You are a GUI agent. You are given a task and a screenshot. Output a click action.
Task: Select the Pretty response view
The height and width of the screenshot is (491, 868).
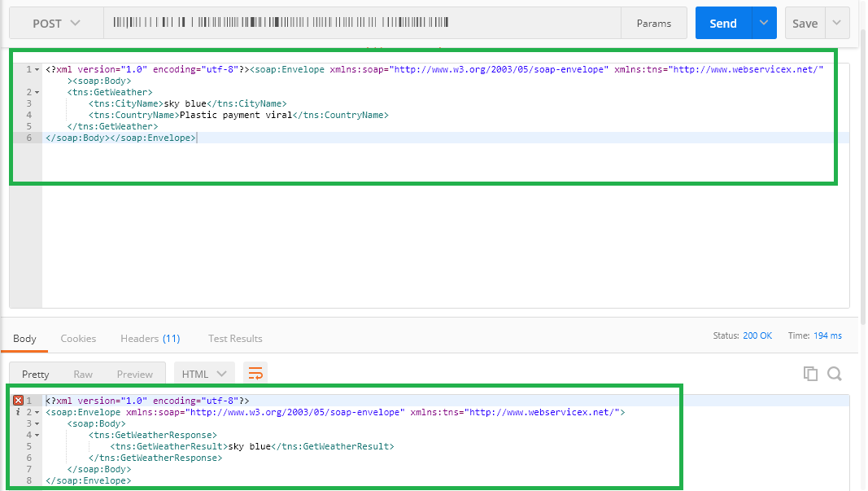(x=36, y=375)
